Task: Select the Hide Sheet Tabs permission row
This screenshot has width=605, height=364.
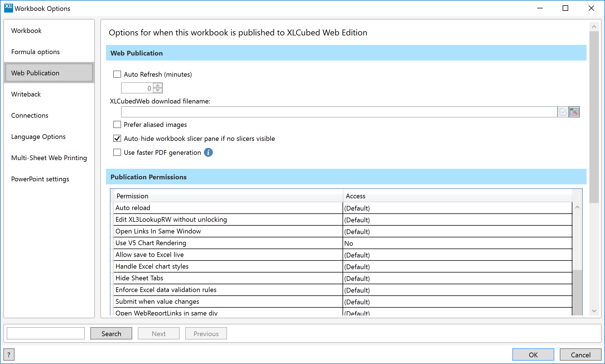Action: [x=228, y=278]
